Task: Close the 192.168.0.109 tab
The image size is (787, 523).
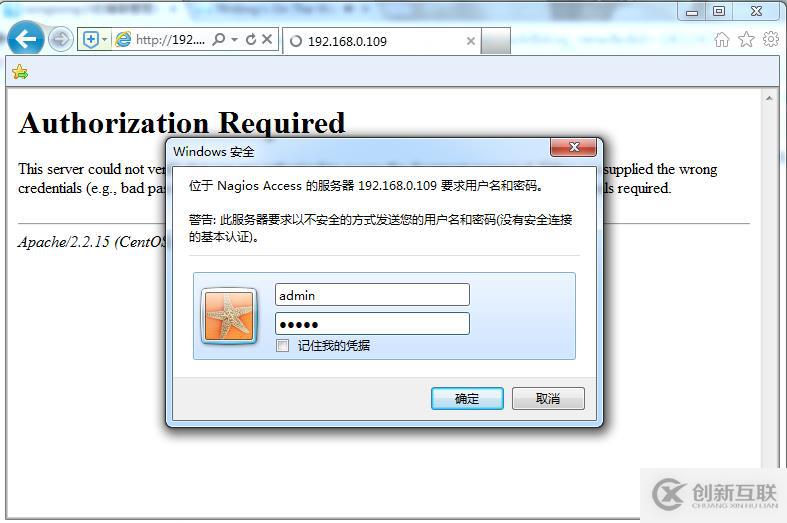Action: [470, 41]
